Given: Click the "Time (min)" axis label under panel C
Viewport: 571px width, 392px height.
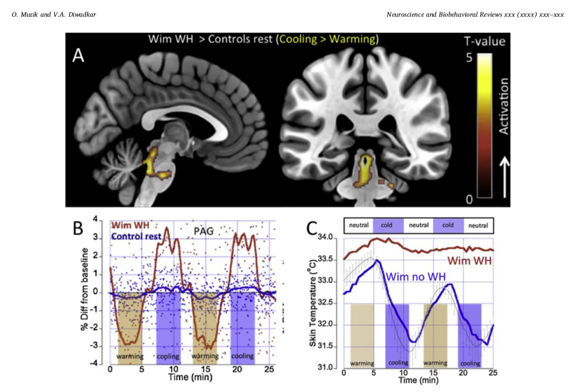Looking at the screenshot, I should [419, 380].
